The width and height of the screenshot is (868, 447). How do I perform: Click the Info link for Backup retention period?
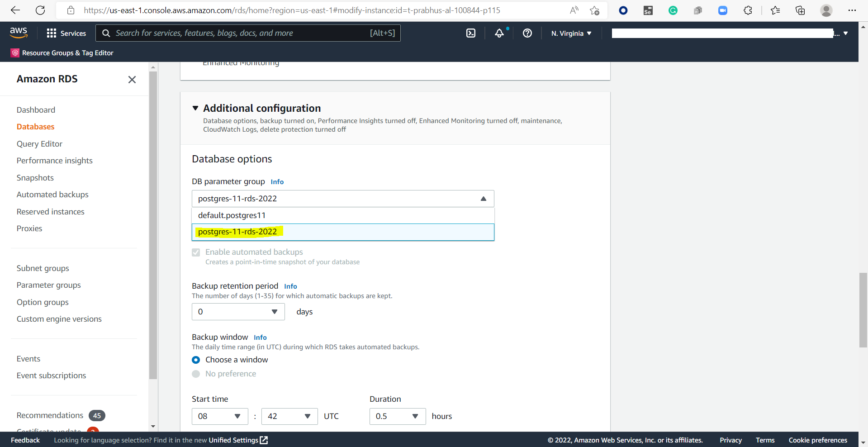(x=290, y=286)
